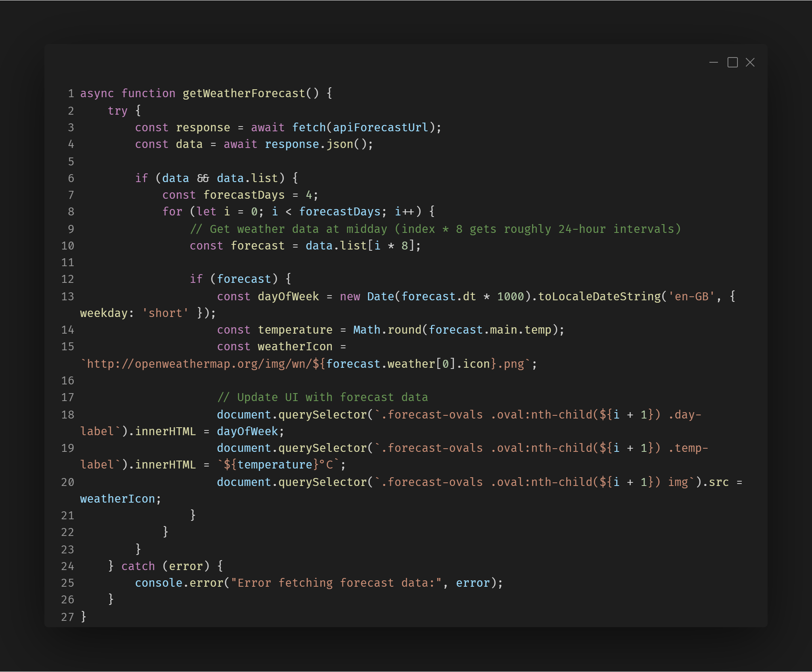The height and width of the screenshot is (672, 812).
Task: Click the fetch function call
Action: 308,128
